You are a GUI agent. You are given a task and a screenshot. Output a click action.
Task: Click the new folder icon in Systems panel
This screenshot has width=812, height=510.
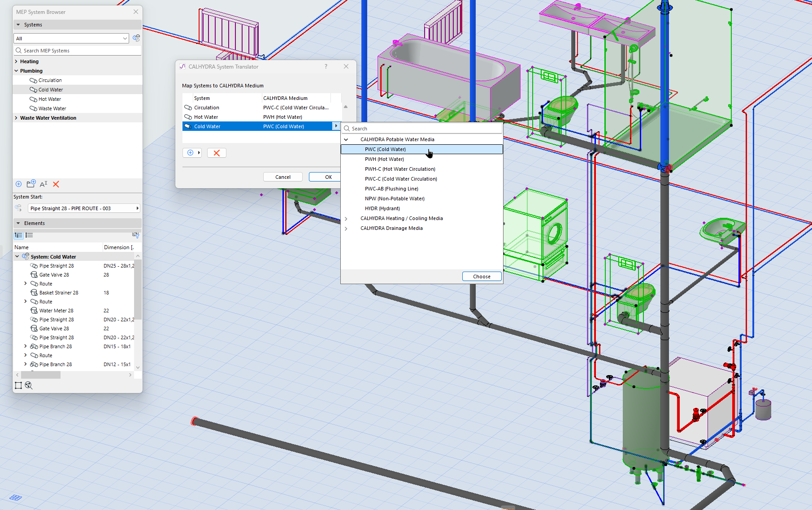click(31, 184)
